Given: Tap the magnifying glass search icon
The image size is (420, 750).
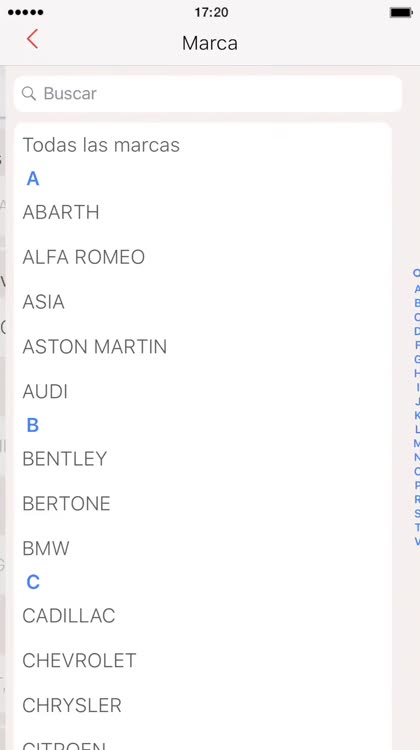Looking at the screenshot, I should point(29,93).
